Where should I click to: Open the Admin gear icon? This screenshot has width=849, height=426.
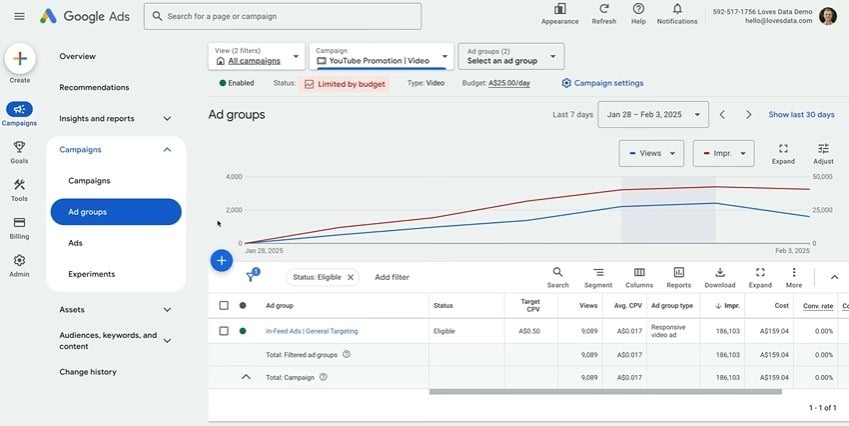[19, 260]
